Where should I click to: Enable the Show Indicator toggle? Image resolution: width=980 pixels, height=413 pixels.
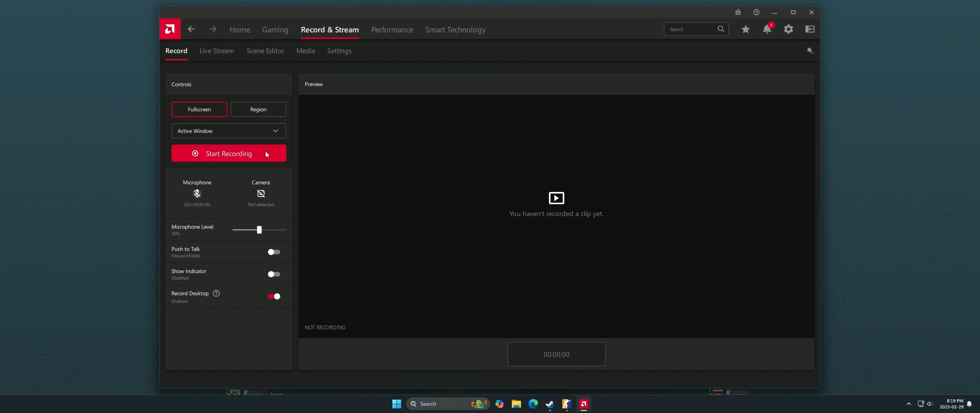[274, 274]
